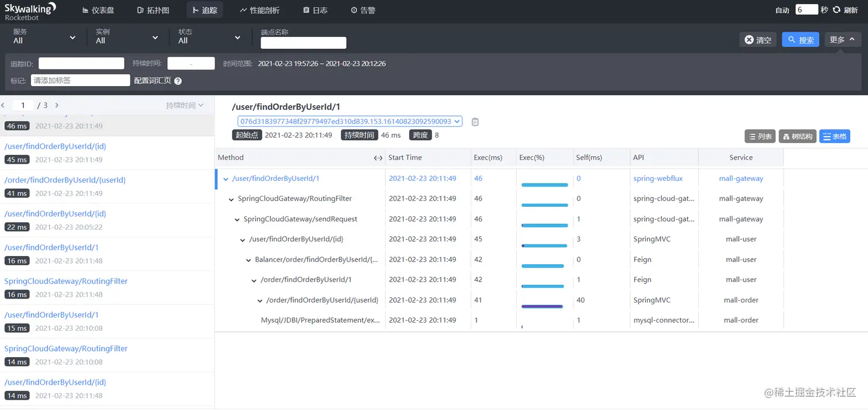The height and width of the screenshot is (410, 868).
Task: Switch trace view to 树结构 tree mode
Action: click(797, 136)
